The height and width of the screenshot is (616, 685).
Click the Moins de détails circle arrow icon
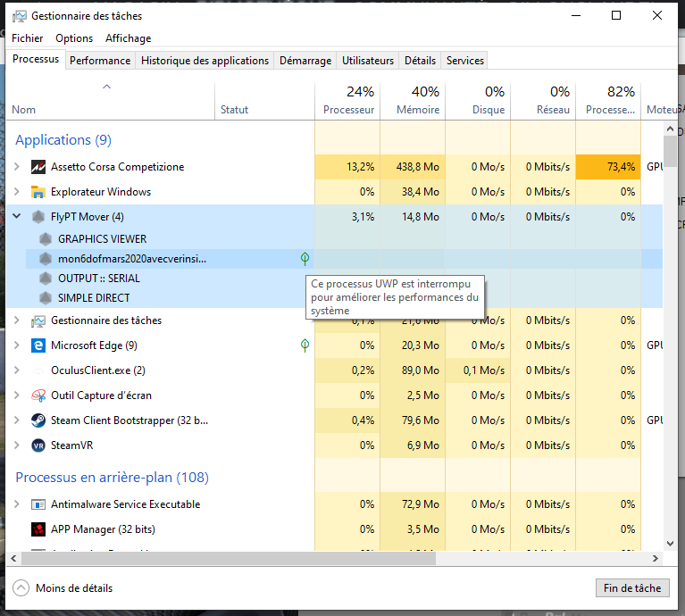coord(21,588)
